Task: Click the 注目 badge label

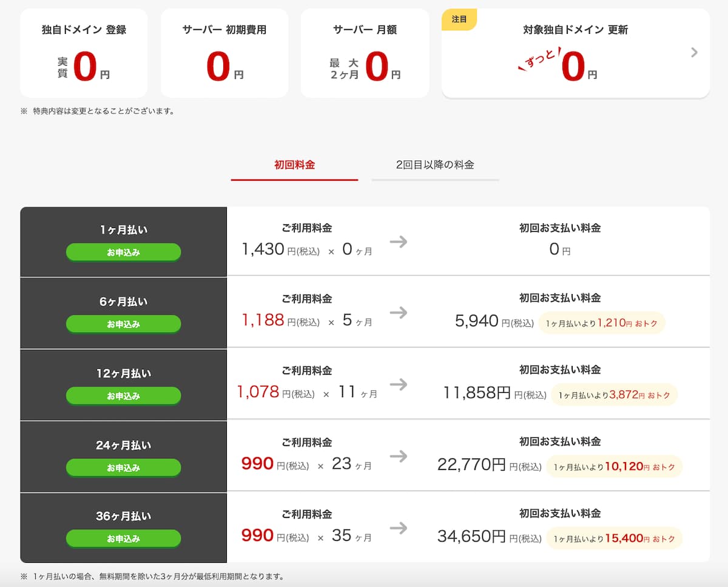Action: coord(459,19)
